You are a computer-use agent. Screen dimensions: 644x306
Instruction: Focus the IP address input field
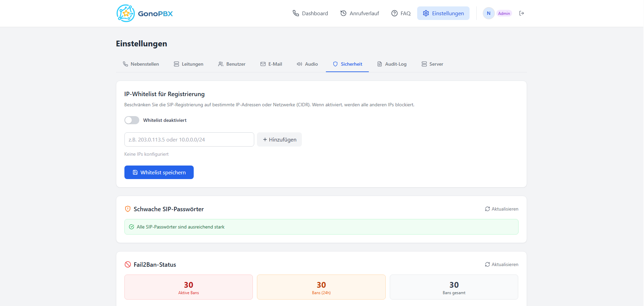189,139
